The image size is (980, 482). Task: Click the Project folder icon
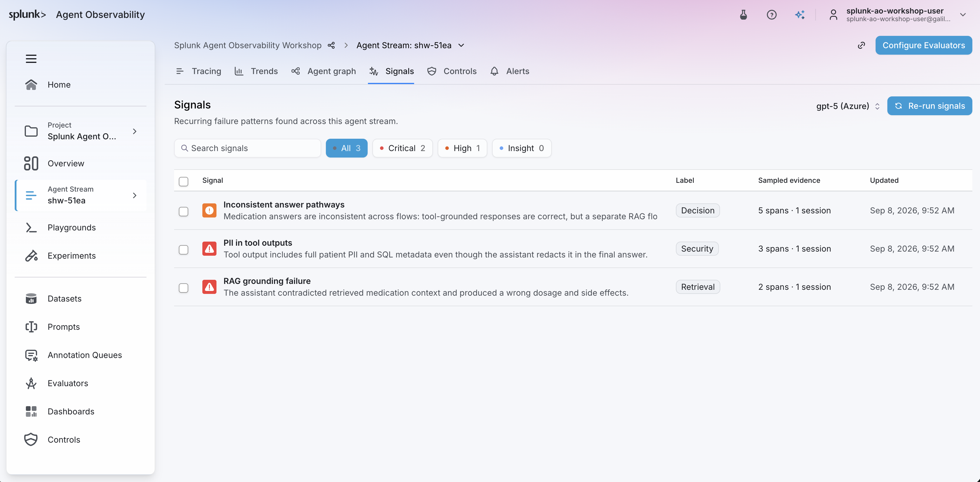(31, 131)
